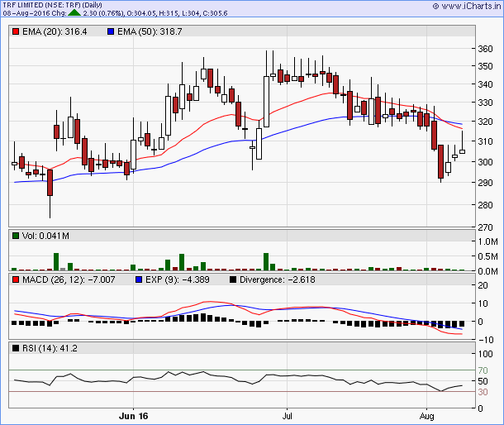
Task: Click the black RSI (14) legend swatch
Action: point(16,348)
